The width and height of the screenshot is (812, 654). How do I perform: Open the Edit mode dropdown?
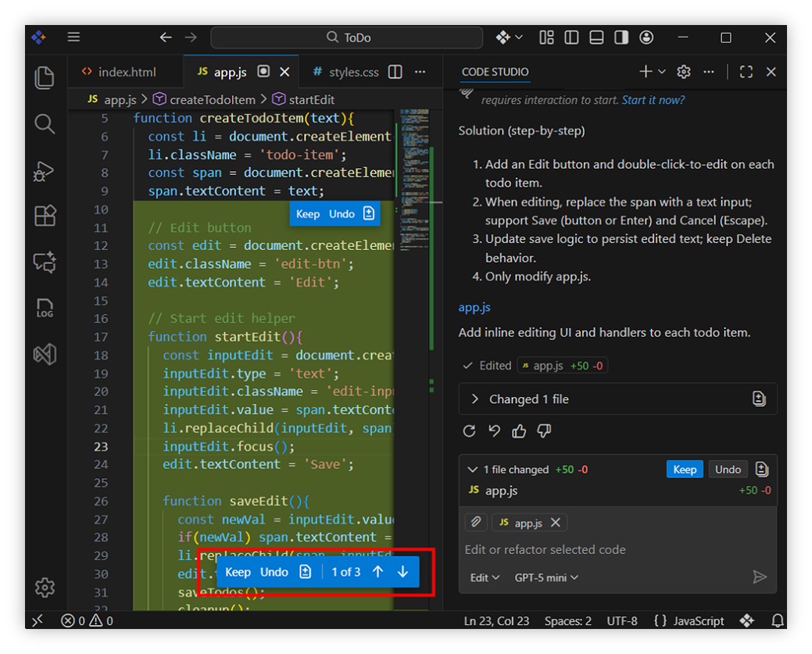click(485, 577)
